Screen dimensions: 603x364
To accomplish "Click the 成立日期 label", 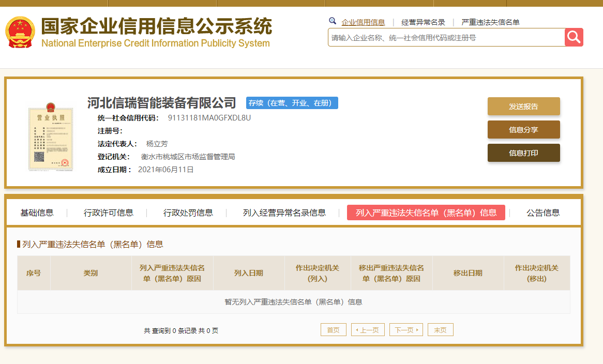I will tap(114, 170).
